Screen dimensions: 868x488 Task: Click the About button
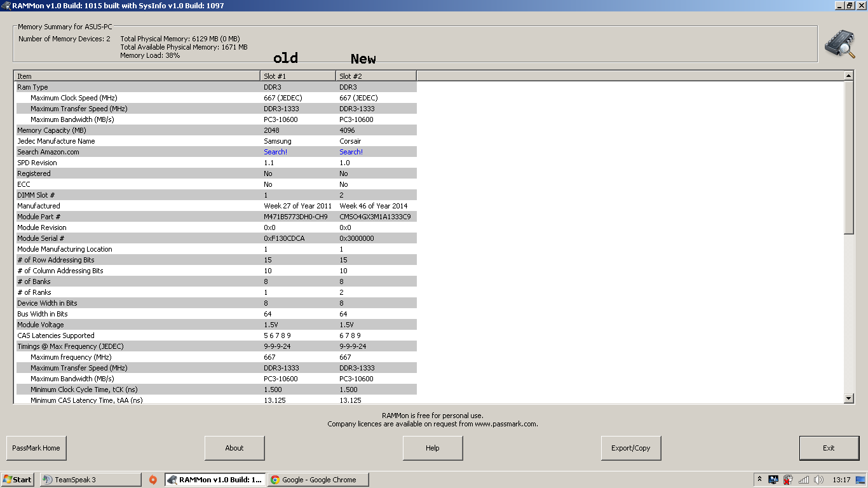[x=234, y=448]
